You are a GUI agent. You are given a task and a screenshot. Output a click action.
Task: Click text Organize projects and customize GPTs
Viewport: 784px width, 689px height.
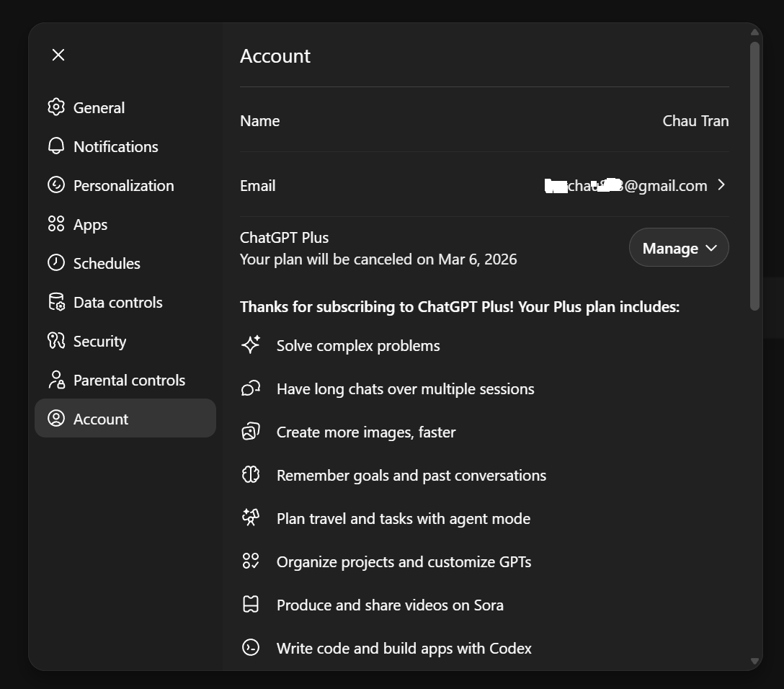(x=404, y=562)
